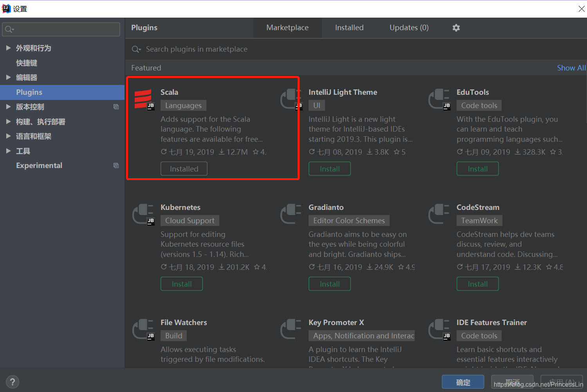This screenshot has width=587, height=392.
Task: Click the IntelliJ logo in title bar
Action: point(6,9)
